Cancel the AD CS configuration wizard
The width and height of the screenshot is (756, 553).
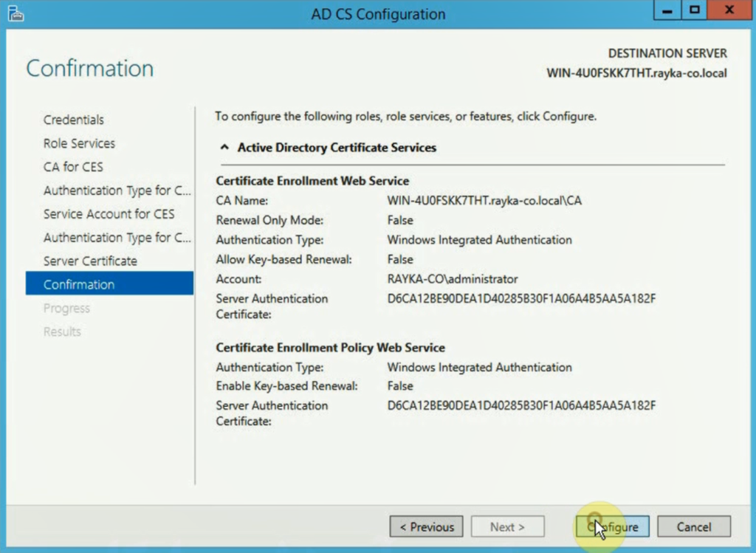694,526
